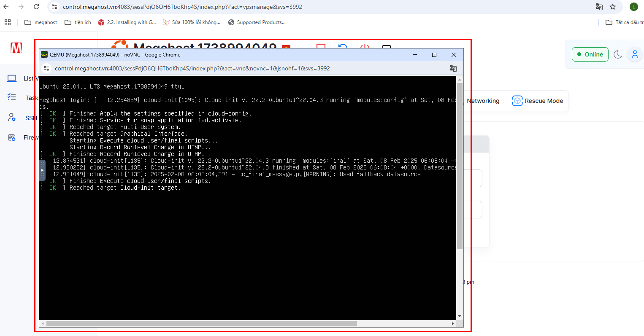
Task: Switch to the Networking tab
Action: [x=483, y=101]
